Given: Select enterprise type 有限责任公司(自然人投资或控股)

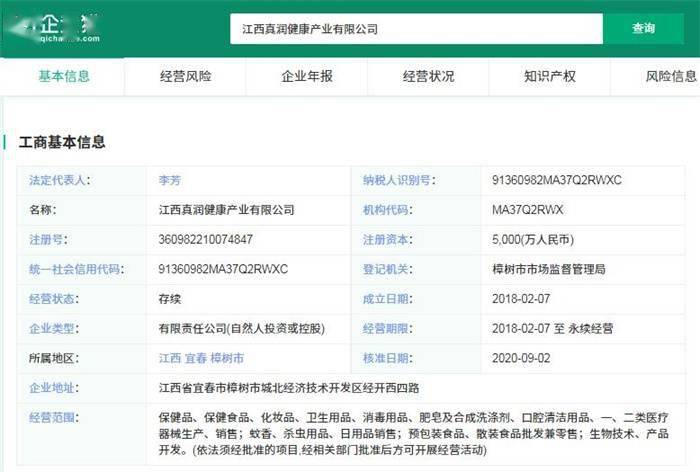Looking at the screenshot, I should (242, 329).
